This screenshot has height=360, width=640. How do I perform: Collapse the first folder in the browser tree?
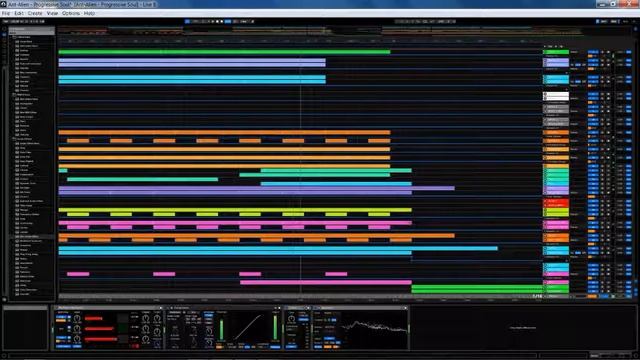coord(14,37)
